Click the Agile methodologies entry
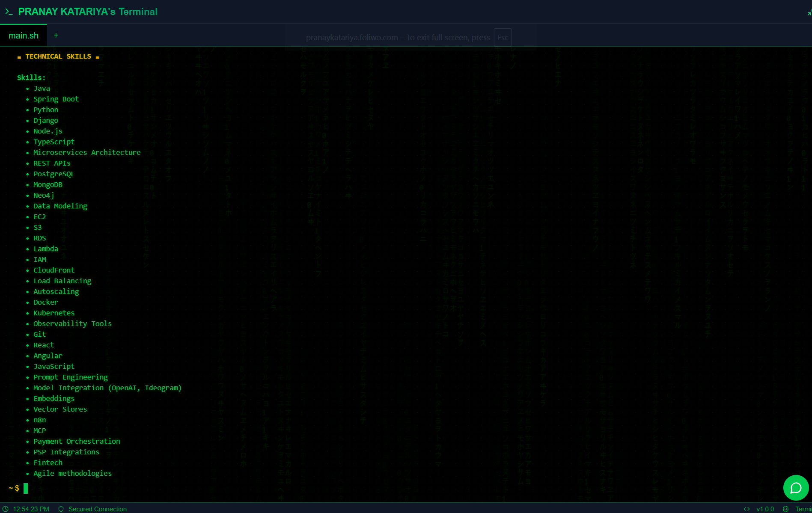This screenshot has height=513, width=812. click(x=73, y=473)
